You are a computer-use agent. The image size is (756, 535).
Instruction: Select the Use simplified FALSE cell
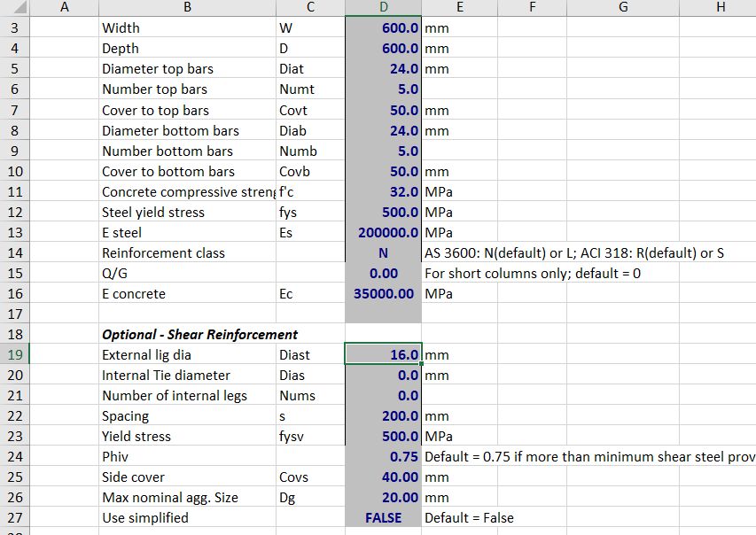[383, 518]
